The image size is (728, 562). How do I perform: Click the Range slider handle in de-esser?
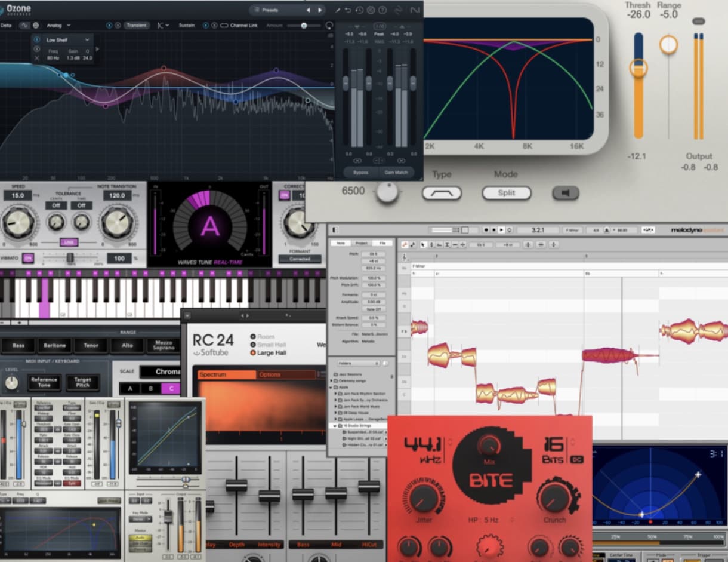[668, 44]
